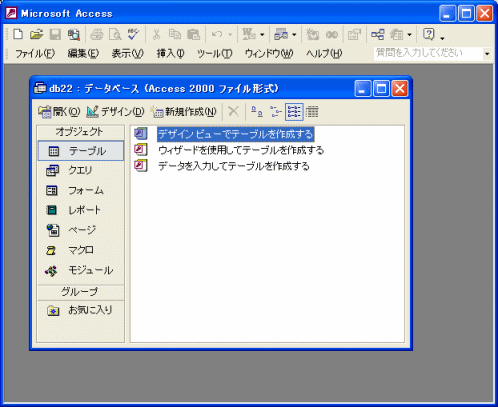Screen dimensions: 498x407
Task: Run the ABC spelling check icon
Action: pyautogui.click(x=134, y=34)
